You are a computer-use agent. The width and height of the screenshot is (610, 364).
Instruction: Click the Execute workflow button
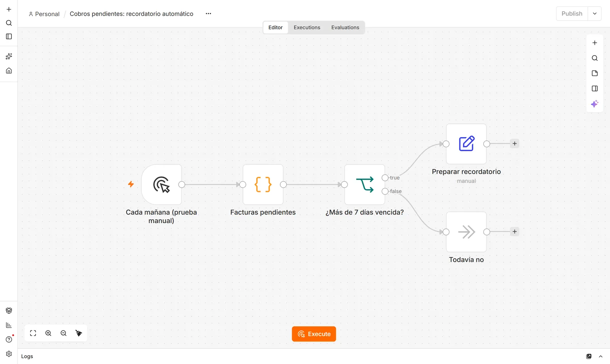pyautogui.click(x=314, y=334)
